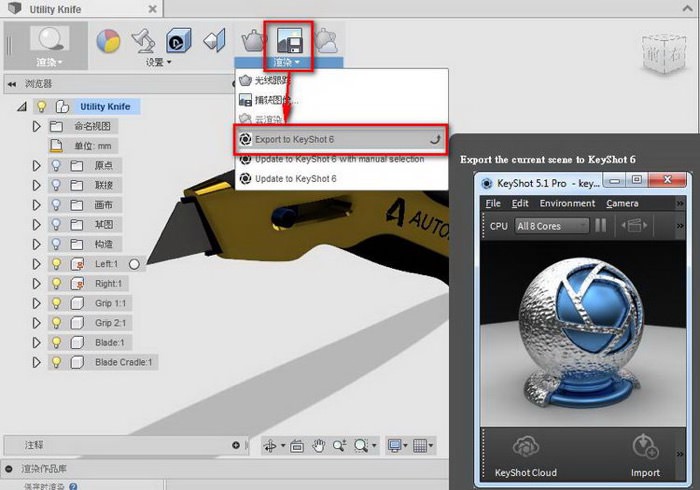Toggle Utility Knife root visibility bulb

pyautogui.click(x=42, y=106)
